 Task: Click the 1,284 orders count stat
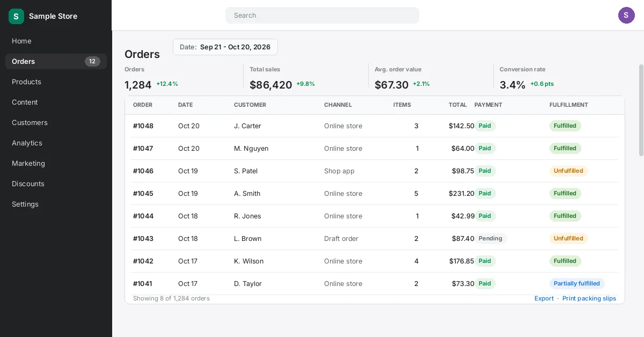point(151,77)
